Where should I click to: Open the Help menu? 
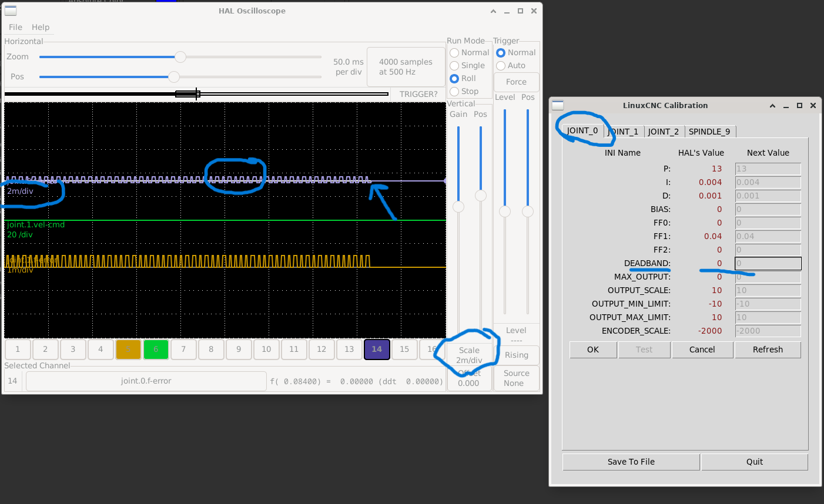[x=41, y=27]
